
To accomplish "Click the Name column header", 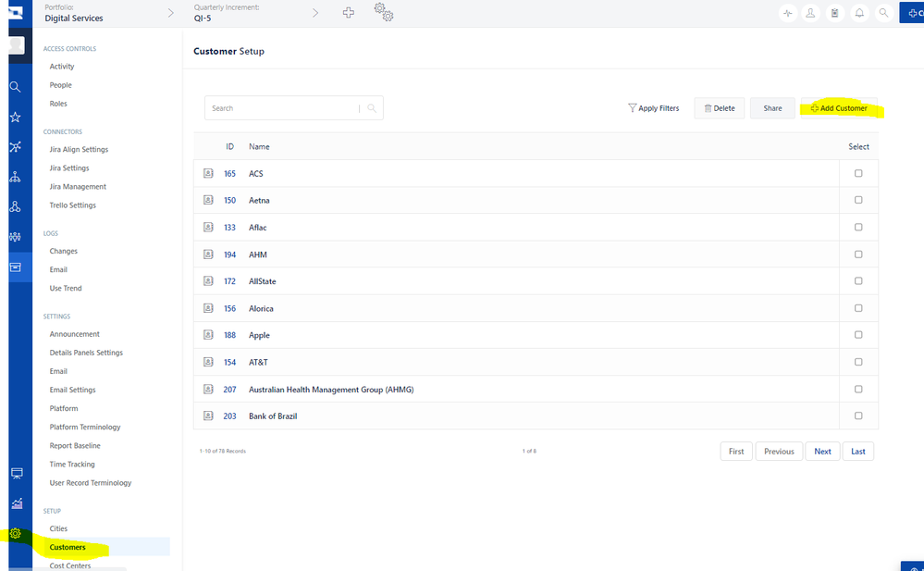I will 259,146.
